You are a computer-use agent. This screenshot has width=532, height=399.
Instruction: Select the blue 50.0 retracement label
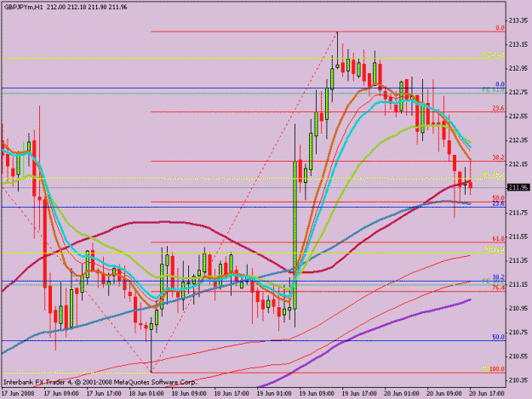pos(499,337)
